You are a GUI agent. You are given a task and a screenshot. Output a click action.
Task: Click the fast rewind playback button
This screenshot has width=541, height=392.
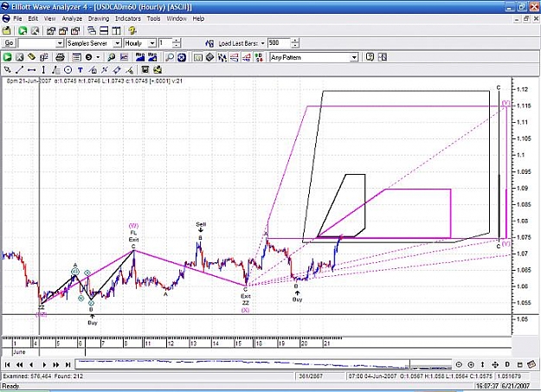click(x=19, y=364)
